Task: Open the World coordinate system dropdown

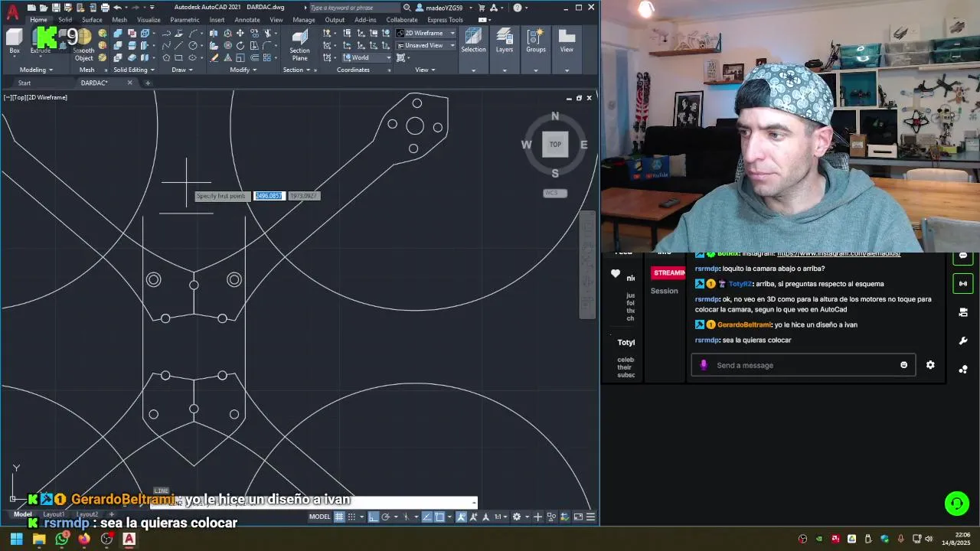Action: 367,57
